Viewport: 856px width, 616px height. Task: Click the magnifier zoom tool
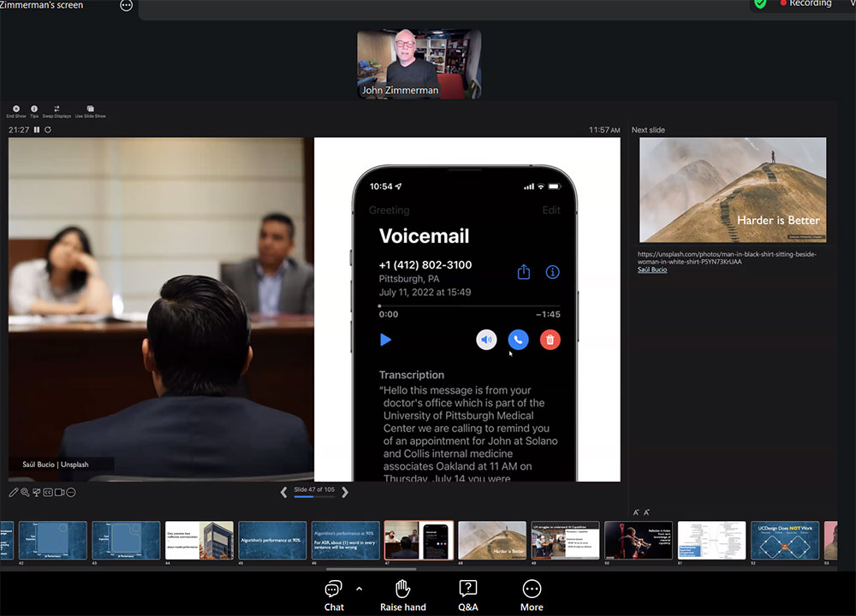coord(25,493)
